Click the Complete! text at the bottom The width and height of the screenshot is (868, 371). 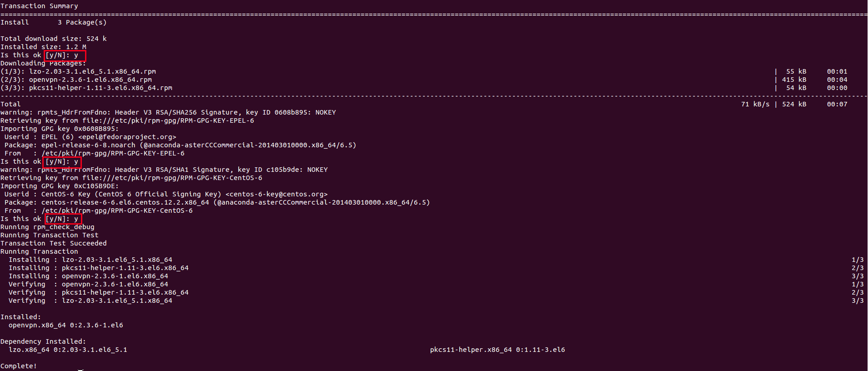(19, 366)
